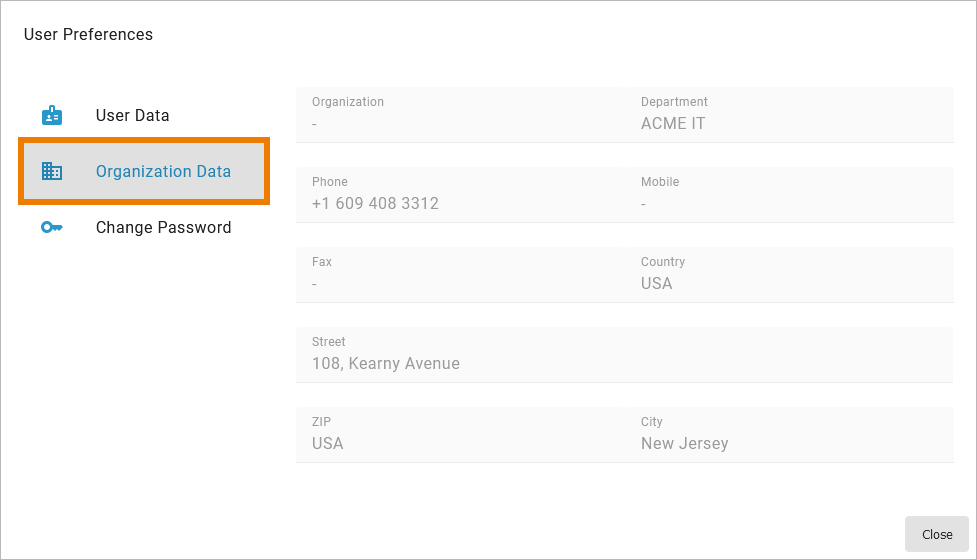Viewport: 977px width, 560px height.
Task: Click the Department label text
Action: coord(674,102)
